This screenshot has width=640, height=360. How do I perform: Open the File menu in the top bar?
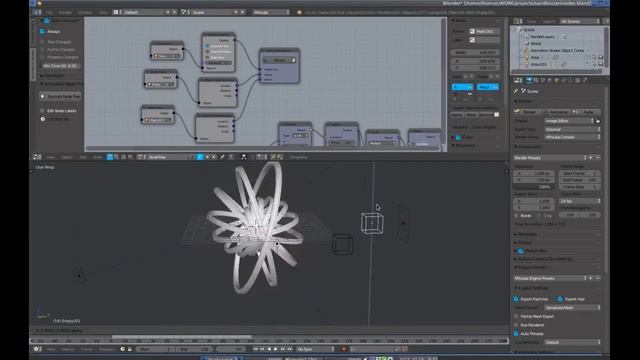click(49, 13)
